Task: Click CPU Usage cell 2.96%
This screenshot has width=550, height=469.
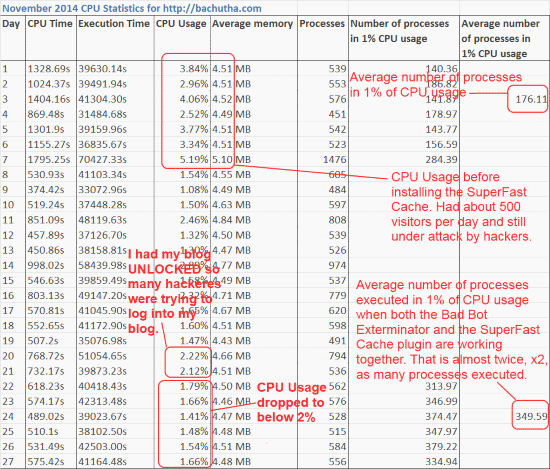Action: click(x=194, y=84)
